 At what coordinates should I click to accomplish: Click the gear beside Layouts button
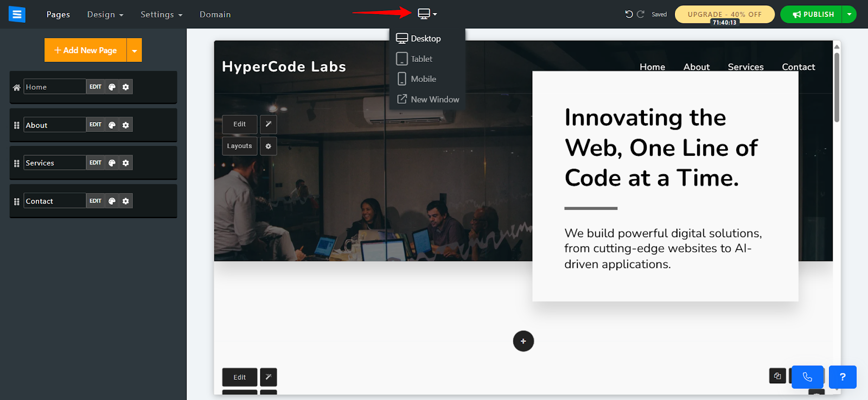tap(269, 146)
